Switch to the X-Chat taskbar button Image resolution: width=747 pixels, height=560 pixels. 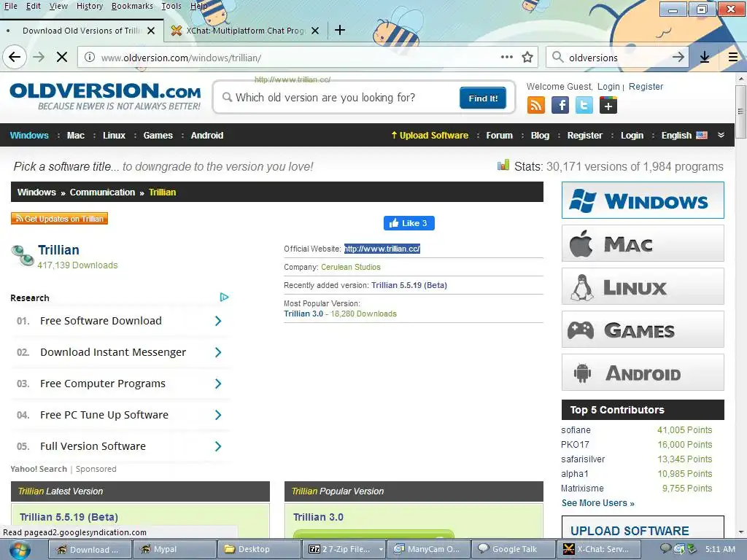(597, 549)
